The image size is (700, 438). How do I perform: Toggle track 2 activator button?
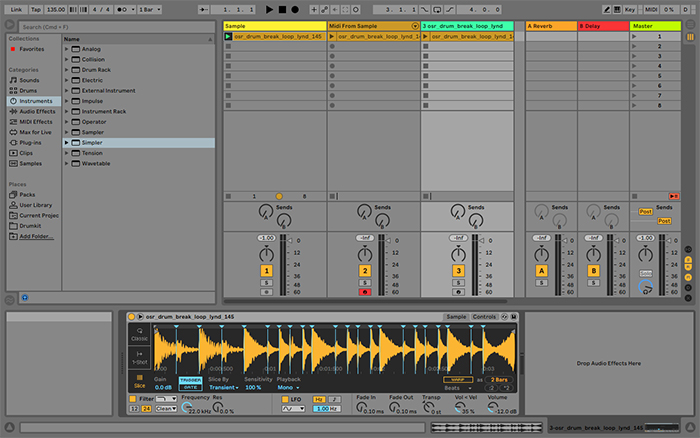[365, 271]
